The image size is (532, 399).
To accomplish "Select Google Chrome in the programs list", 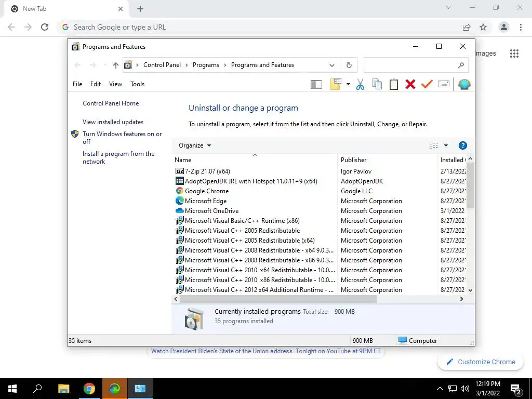I will pyautogui.click(x=202, y=191).
